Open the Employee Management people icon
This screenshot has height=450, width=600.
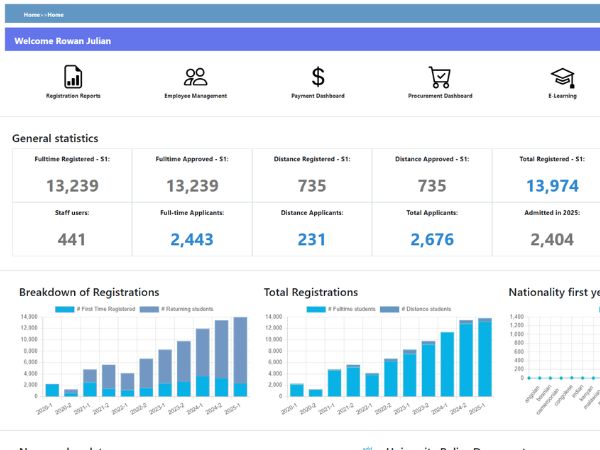point(196,77)
